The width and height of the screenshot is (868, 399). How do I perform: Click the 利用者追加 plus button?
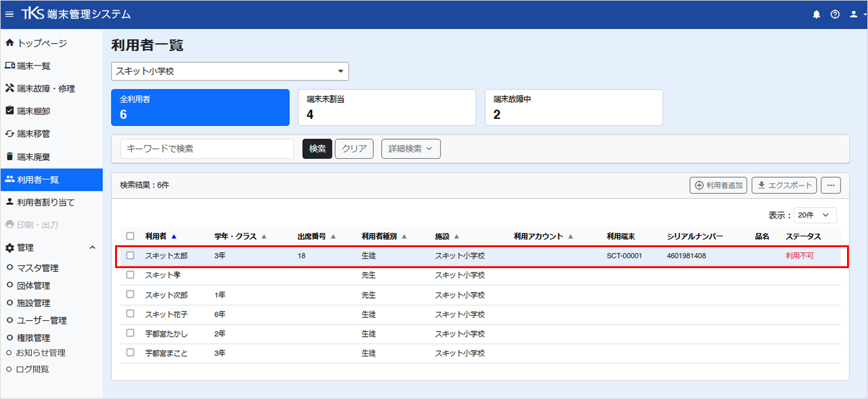pos(719,185)
